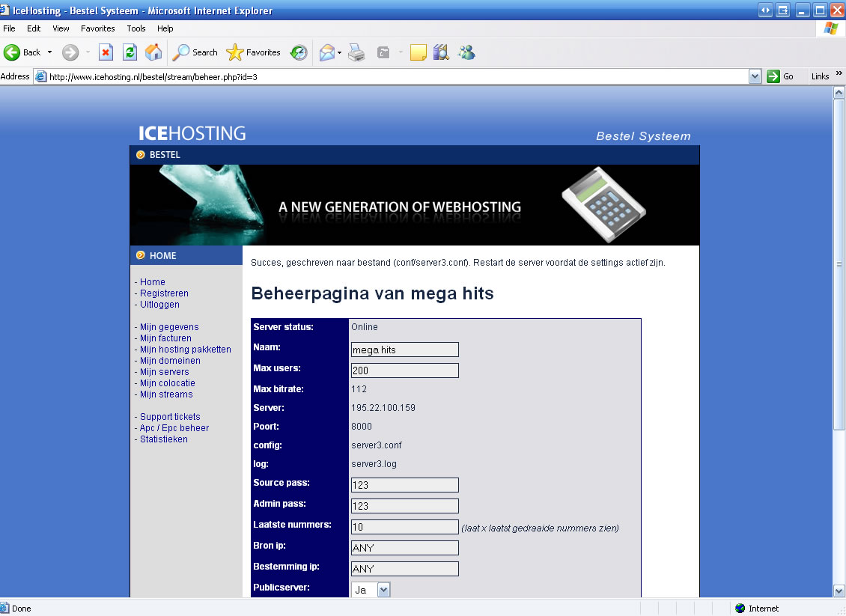846x616 pixels.
Task: Expand the Publicserver dropdown
Action: [383, 590]
